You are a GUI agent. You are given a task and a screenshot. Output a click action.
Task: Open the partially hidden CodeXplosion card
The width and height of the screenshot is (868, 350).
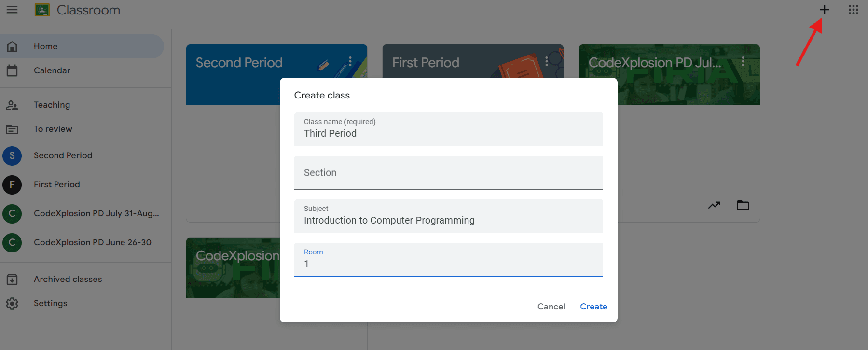pyautogui.click(x=237, y=256)
